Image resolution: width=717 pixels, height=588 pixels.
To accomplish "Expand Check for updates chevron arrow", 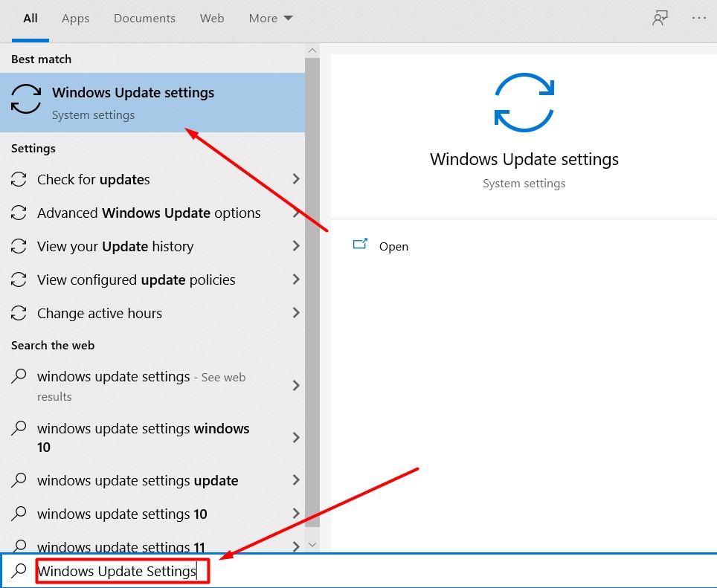I will coord(296,178).
